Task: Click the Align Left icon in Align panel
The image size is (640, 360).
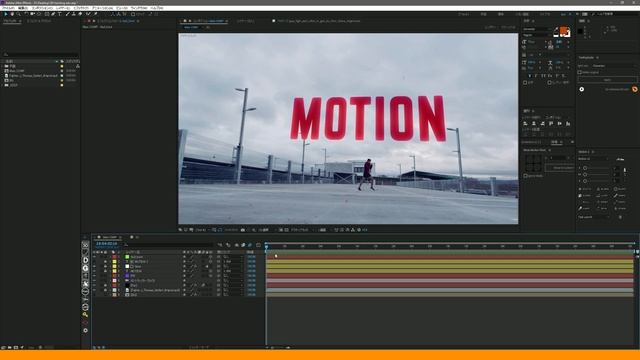Action: [x=525, y=124]
